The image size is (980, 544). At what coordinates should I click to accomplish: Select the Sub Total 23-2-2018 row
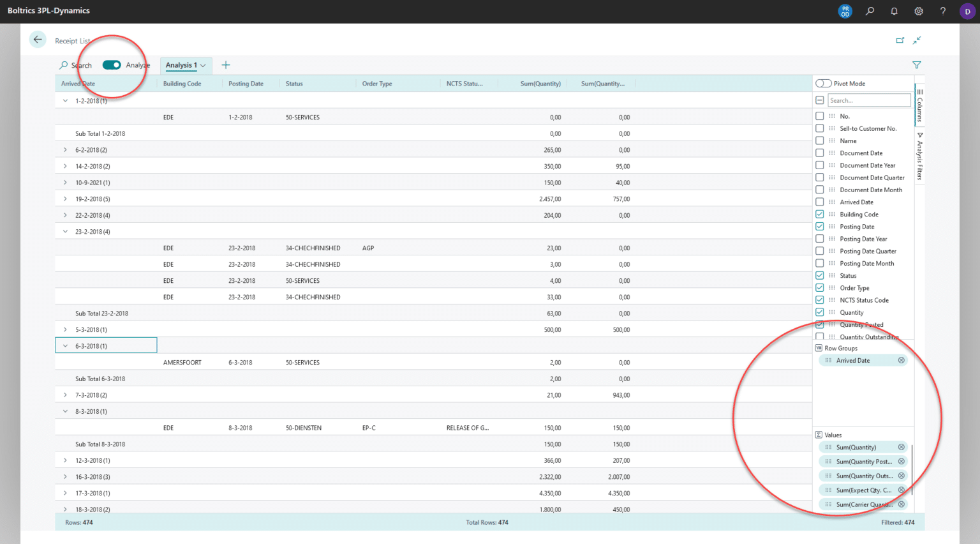click(x=433, y=314)
